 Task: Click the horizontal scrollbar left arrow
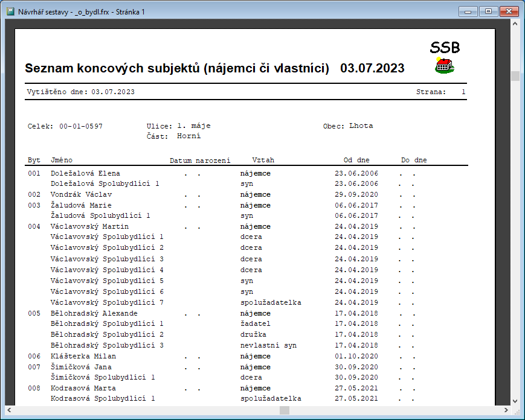[9, 410]
